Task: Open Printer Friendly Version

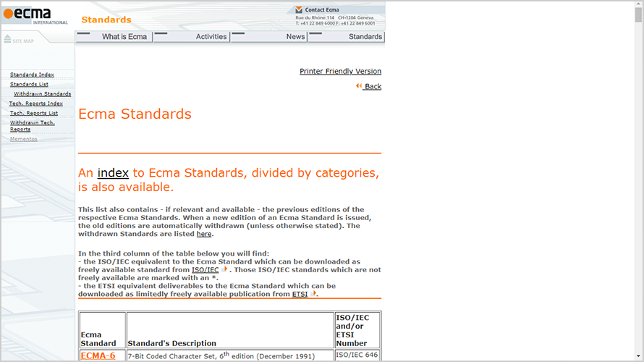Action: coord(341,71)
